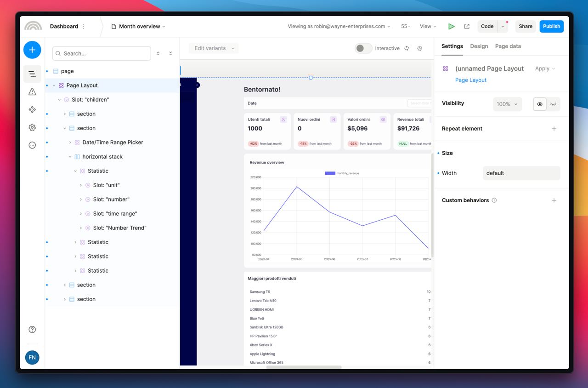Open the Dashboard project kebab menu
This screenshot has height=388, width=588.
tap(84, 26)
